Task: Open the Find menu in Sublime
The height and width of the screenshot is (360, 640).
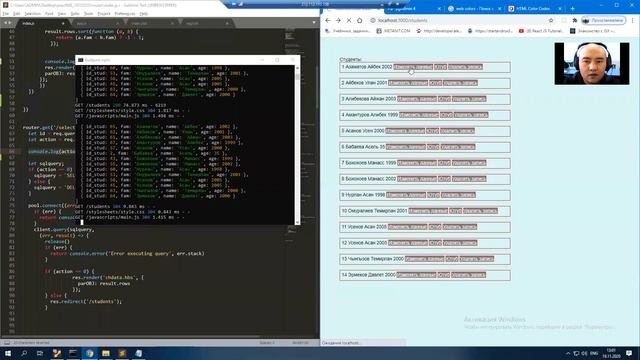Action: [49, 14]
